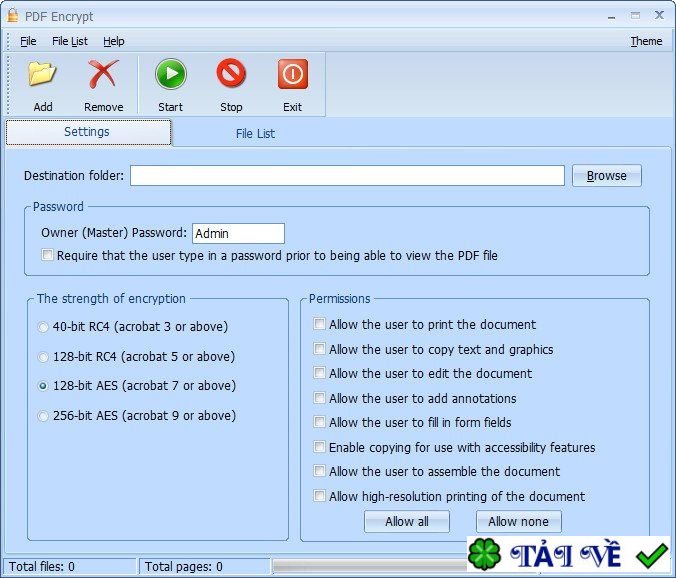Click the Allow all button
This screenshot has height=578, width=676.
point(407,522)
